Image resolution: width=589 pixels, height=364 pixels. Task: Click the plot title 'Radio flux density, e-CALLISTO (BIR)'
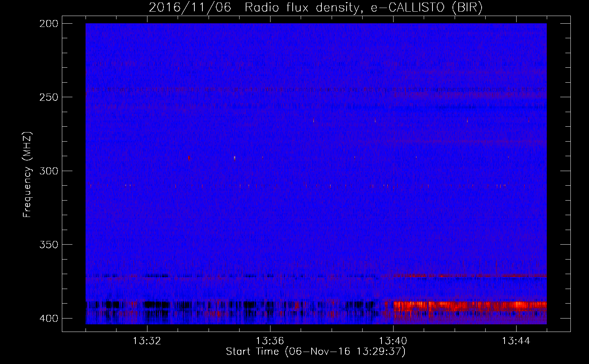coord(363,8)
